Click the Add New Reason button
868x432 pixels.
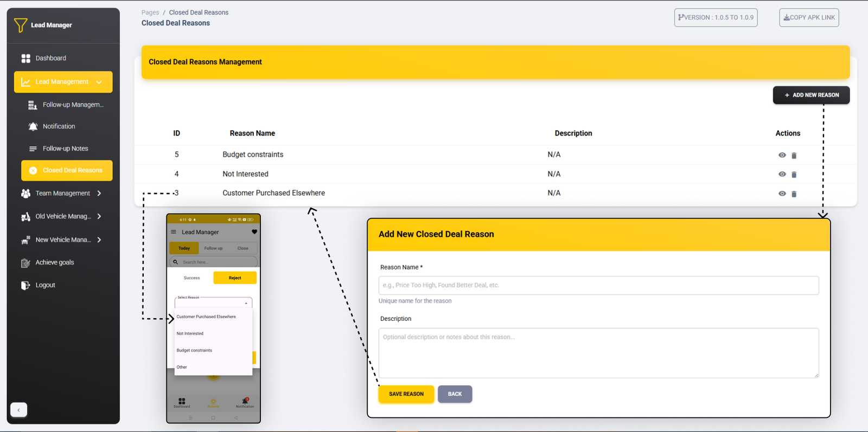(811, 95)
